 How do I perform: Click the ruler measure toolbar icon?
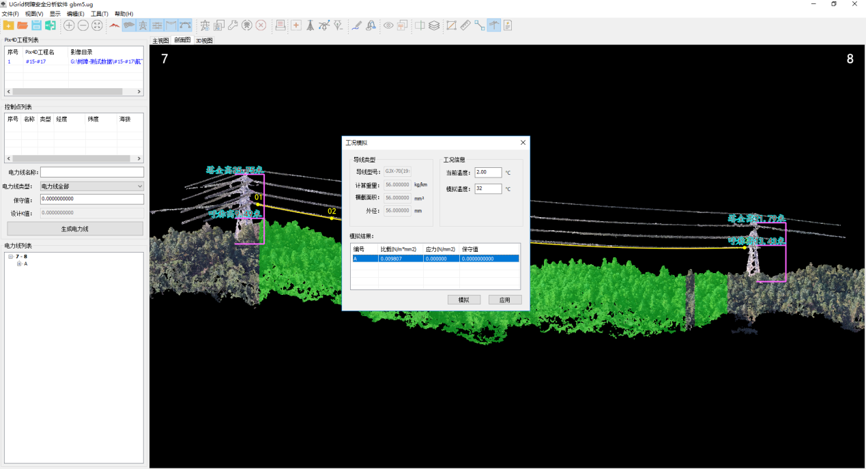click(x=465, y=25)
